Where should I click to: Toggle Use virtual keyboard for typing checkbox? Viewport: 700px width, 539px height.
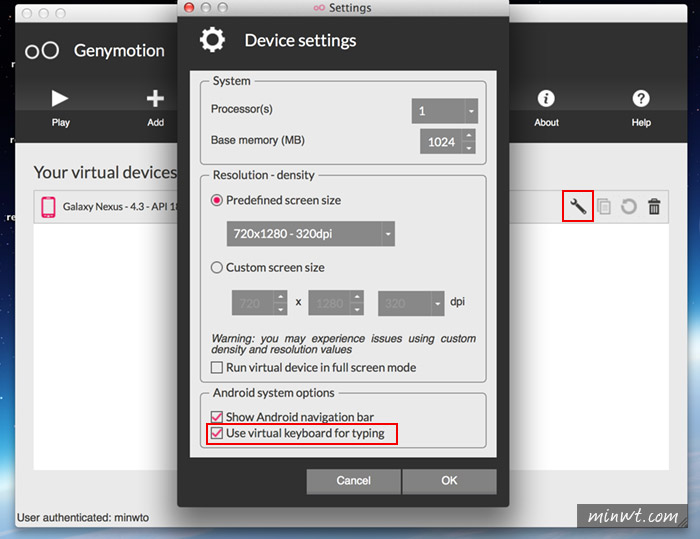(x=217, y=433)
